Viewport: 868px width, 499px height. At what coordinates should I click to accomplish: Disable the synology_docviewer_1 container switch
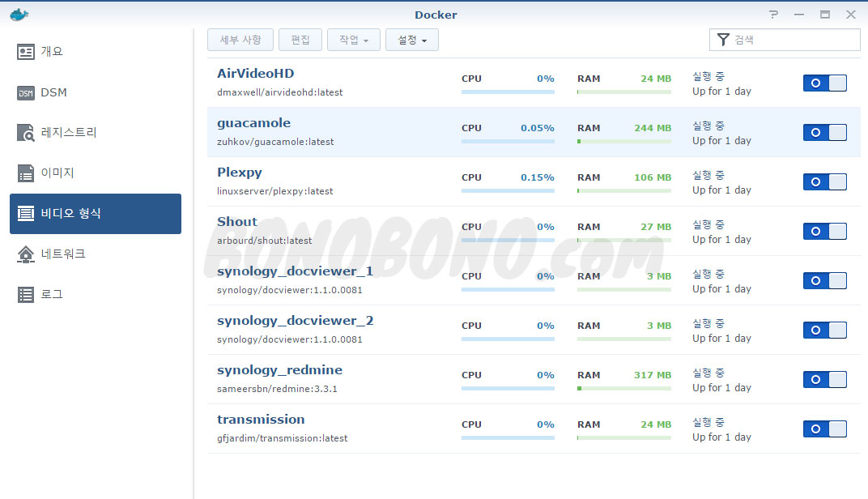825,281
